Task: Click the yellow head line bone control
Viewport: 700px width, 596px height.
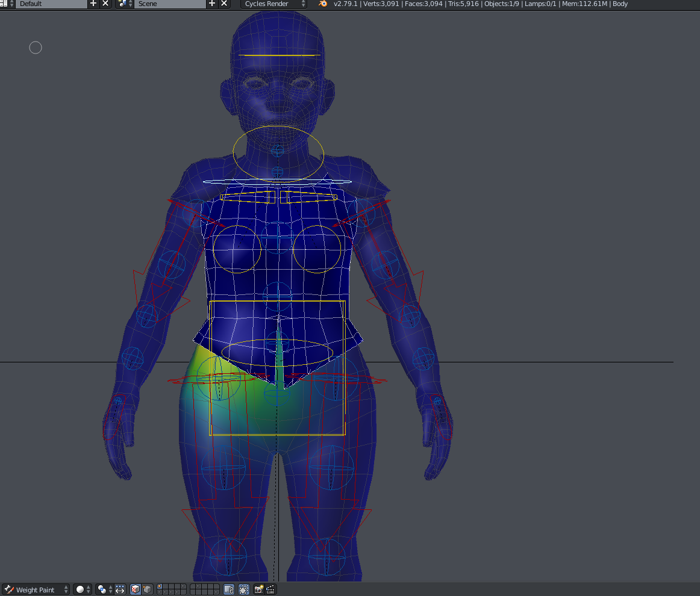Action: click(x=280, y=55)
